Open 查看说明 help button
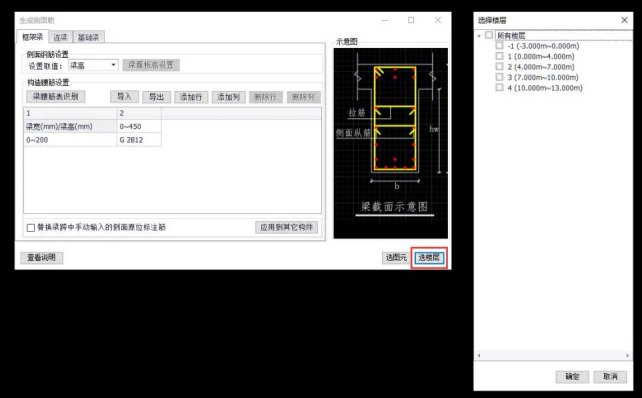Image resolution: width=642 pixels, height=398 pixels. (x=41, y=258)
